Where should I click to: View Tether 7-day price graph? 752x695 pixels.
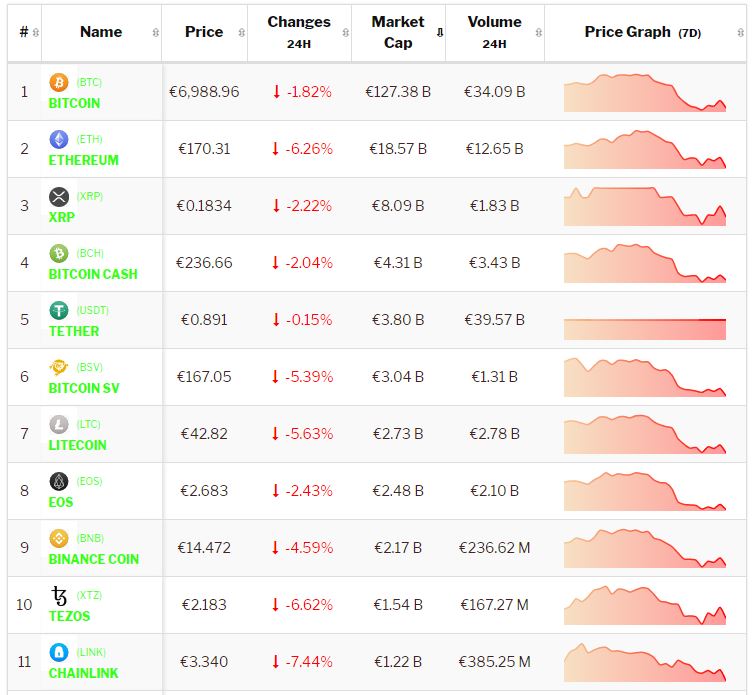click(x=644, y=320)
